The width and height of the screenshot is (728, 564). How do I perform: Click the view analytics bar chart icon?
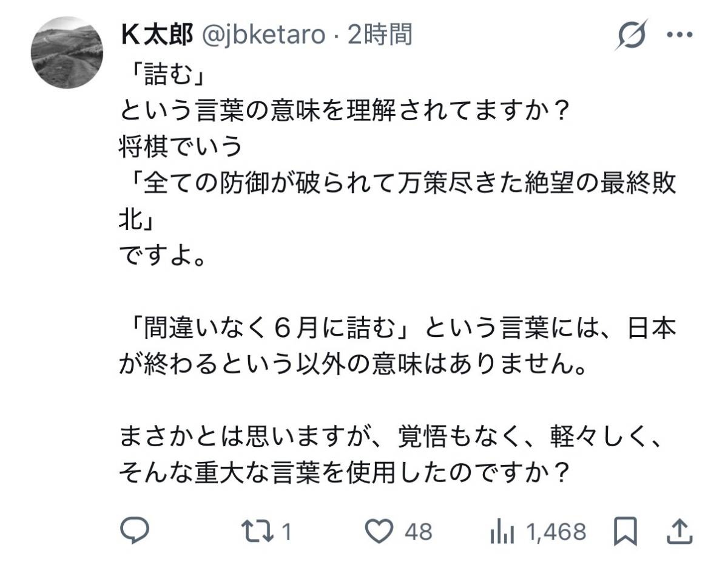(x=502, y=533)
